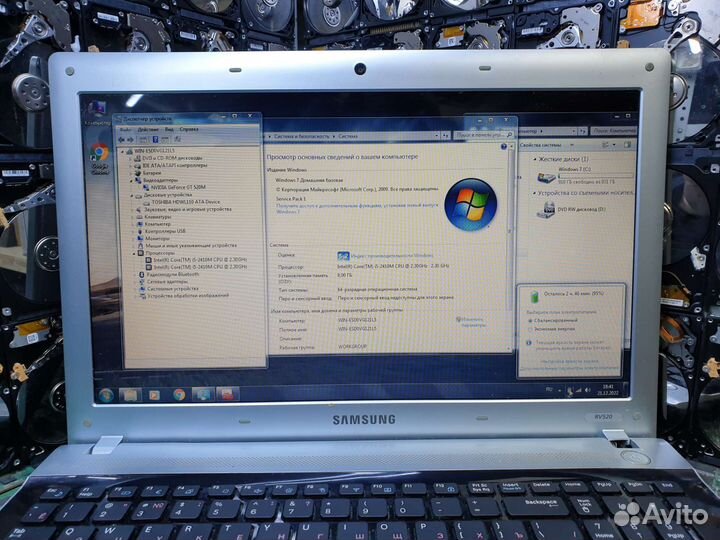The height and width of the screenshot is (540, 720).
Task: Select Батареи category in device tree
Action: click(148, 173)
